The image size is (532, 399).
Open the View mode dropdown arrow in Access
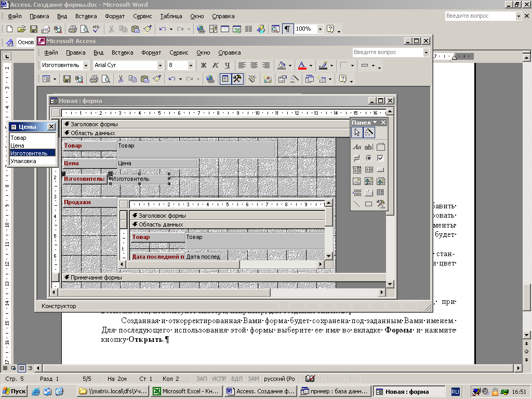pos(54,79)
